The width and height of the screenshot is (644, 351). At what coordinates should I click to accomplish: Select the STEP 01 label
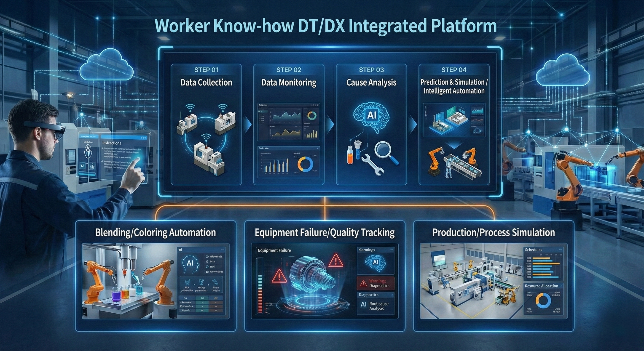point(206,70)
